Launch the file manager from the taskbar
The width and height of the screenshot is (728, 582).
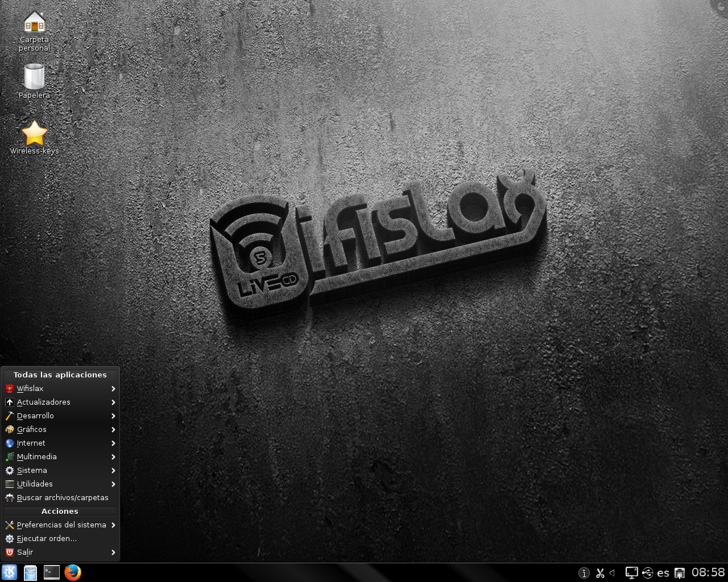30,572
